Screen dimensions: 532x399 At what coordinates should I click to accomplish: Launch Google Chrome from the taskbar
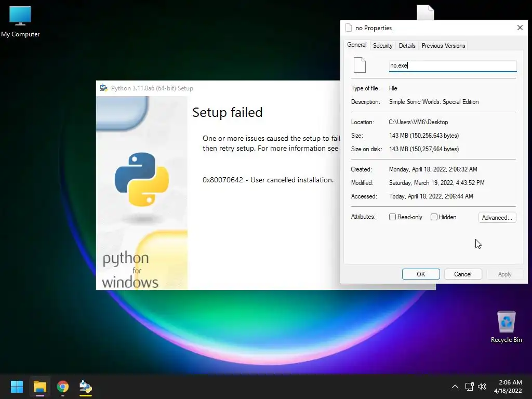(x=63, y=387)
